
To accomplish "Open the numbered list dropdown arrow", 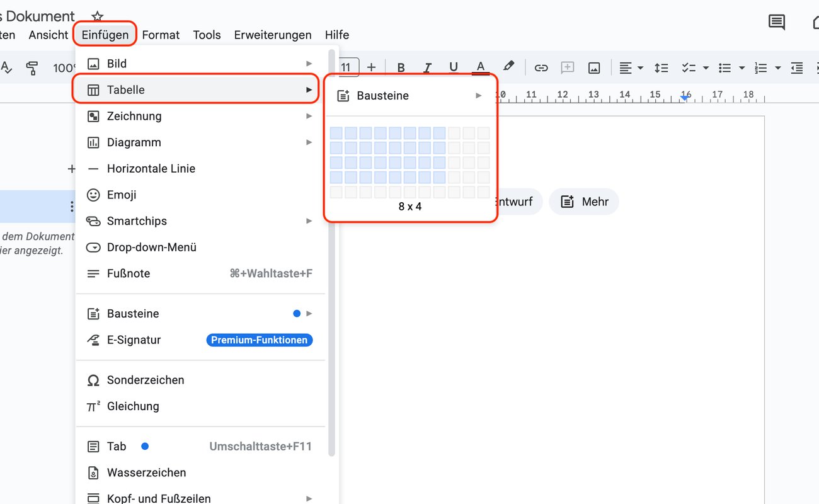I will [x=778, y=67].
